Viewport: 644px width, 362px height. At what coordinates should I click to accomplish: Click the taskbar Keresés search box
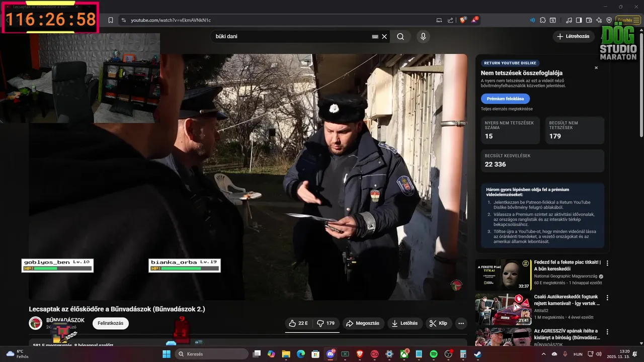(212, 354)
